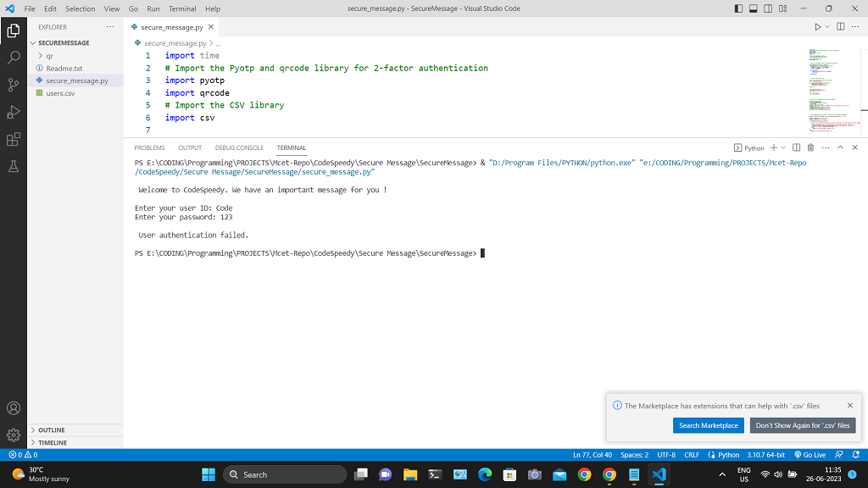Expand the TIMELINE section
This screenshot has width=868, height=488.
(x=75, y=442)
